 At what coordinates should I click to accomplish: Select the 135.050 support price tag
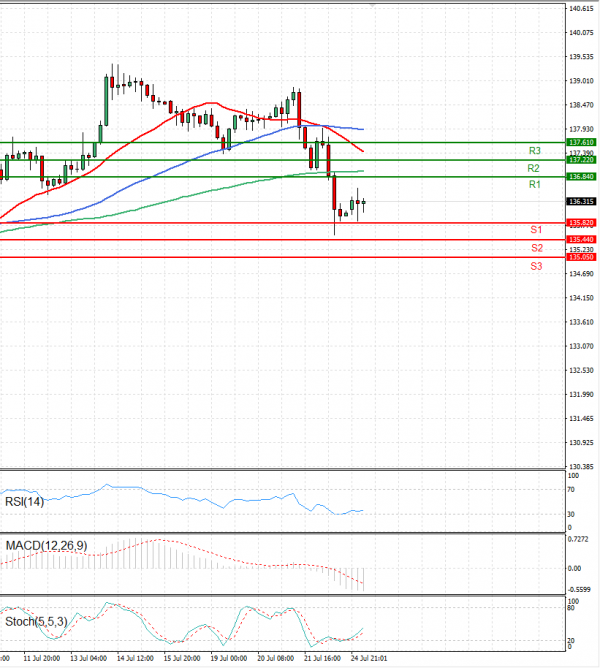pos(581,257)
